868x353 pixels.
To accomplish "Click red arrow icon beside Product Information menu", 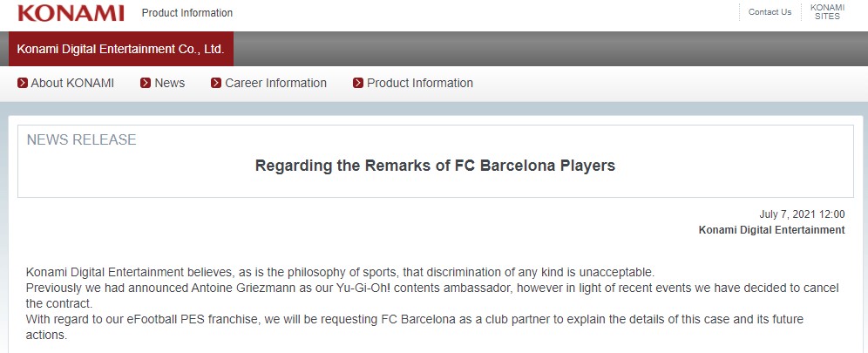I will [358, 83].
